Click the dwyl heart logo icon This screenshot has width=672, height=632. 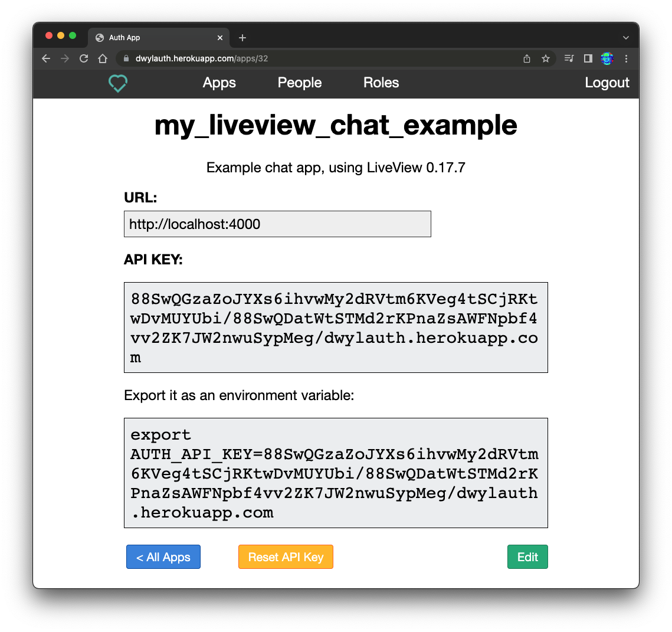click(118, 83)
